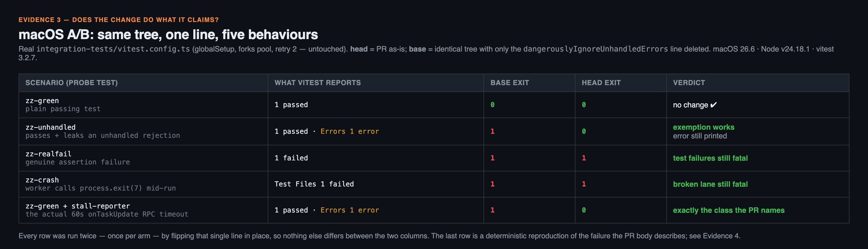Select the zz-crash scenario row
Viewport: 868px width, 249px height.
point(434,184)
